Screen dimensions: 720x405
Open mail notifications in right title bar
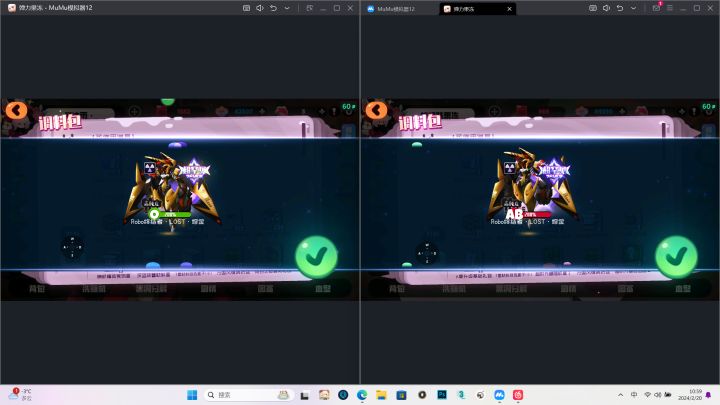click(x=657, y=8)
